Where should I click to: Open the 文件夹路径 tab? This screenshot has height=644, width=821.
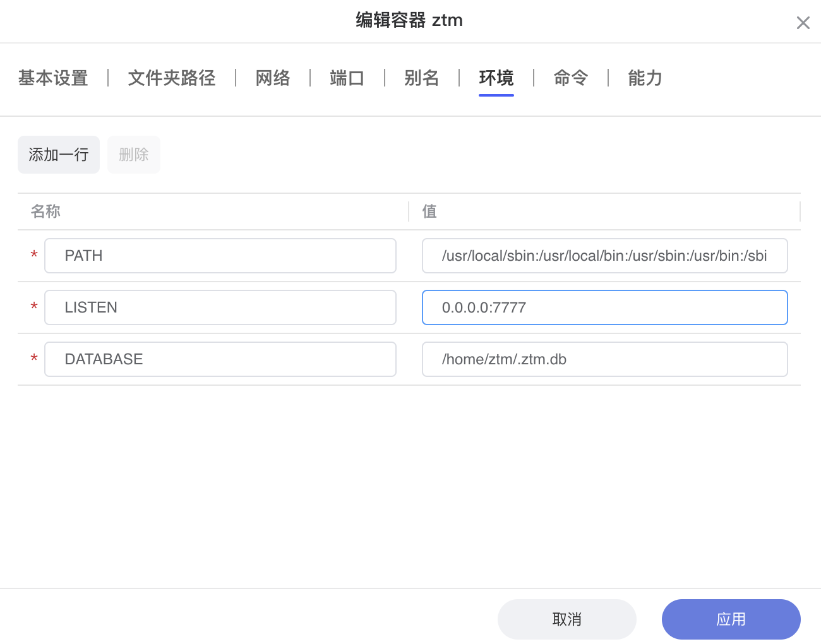(x=171, y=78)
